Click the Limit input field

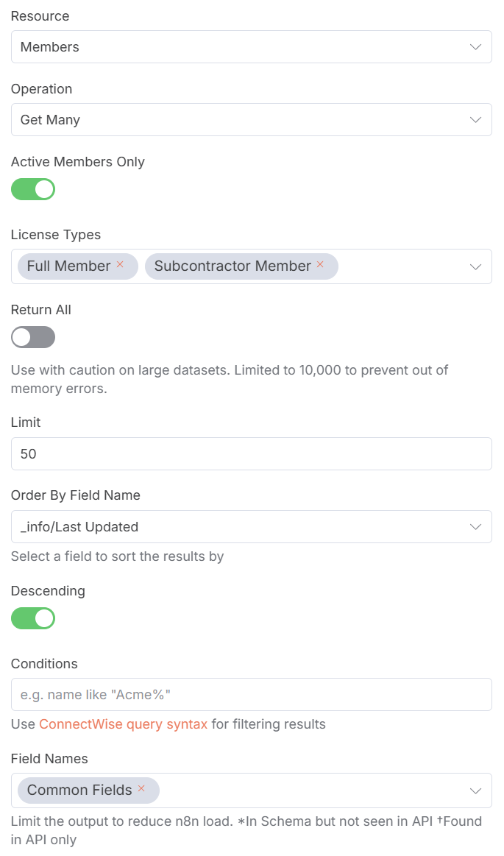pyautogui.click(x=251, y=454)
